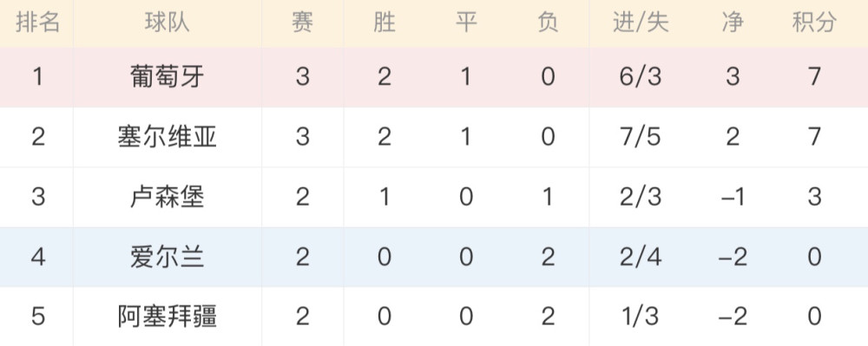Open team 葡萄牙
868x346 pixels.
pos(168,77)
